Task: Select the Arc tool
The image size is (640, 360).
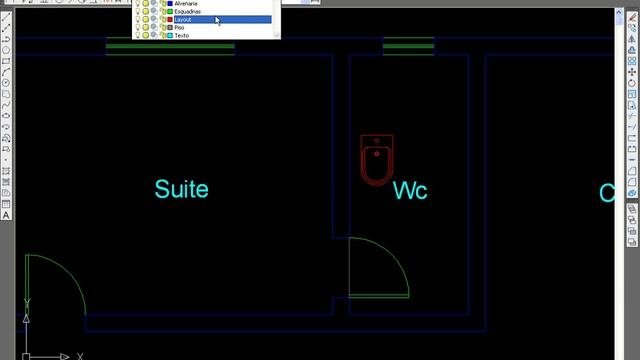Action: coord(6,72)
